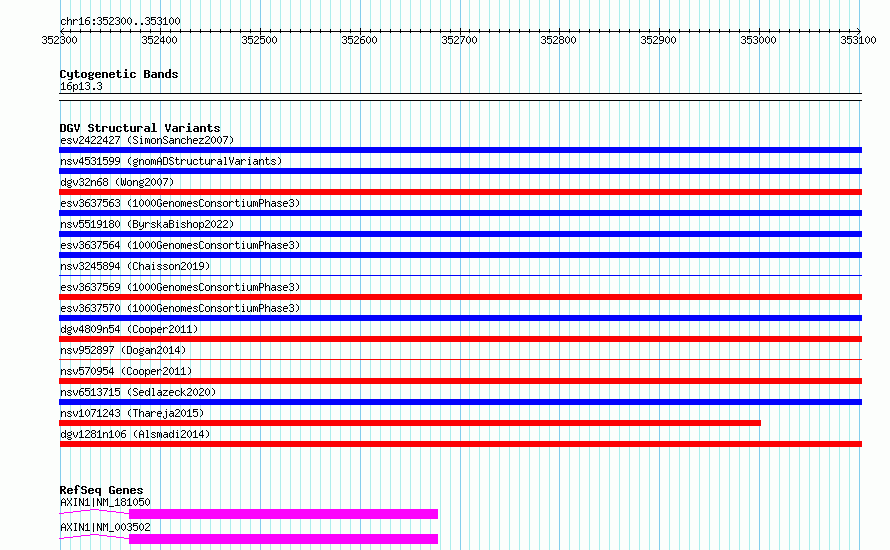Viewport: 890px width, 550px height.
Task: Click the AXIN1|NM_181050 gene label
Action: [105, 502]
